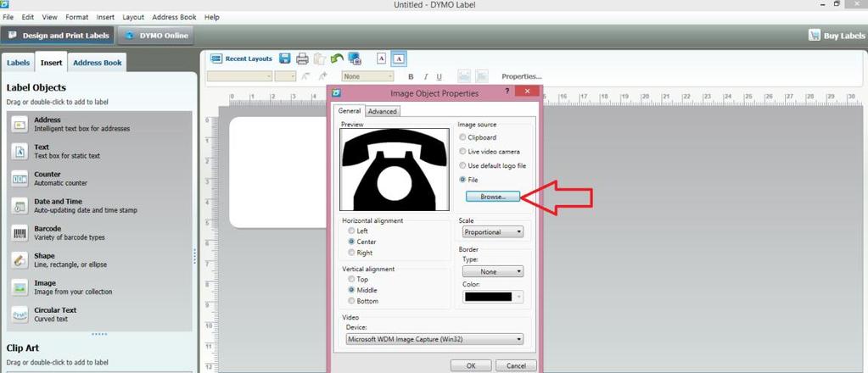Click the shrink font size icon

[x=305, y=76]
